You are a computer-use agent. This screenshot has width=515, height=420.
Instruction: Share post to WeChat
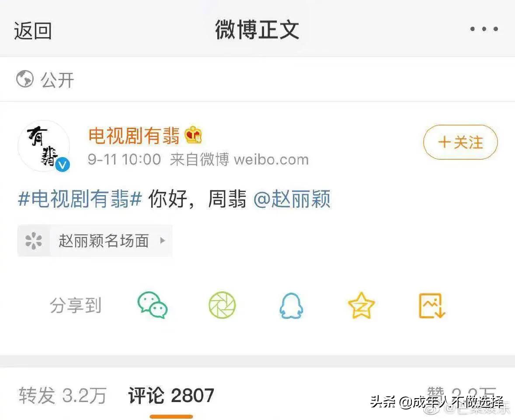coord(153,305)
